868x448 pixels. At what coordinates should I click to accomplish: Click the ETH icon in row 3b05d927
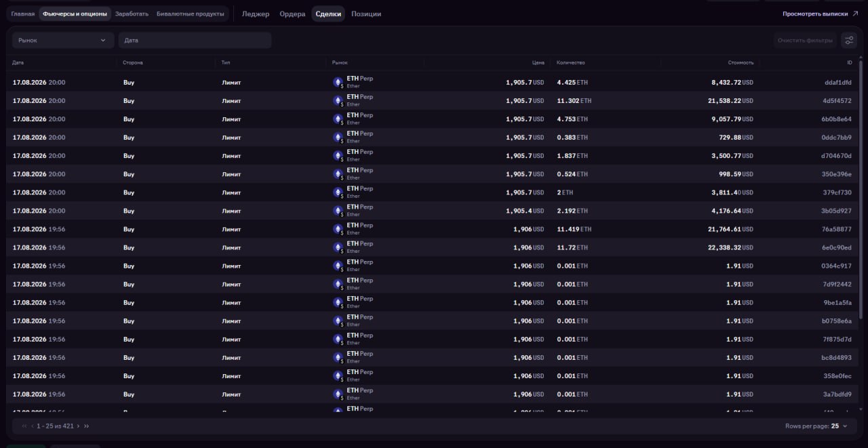tap(338, 211)
